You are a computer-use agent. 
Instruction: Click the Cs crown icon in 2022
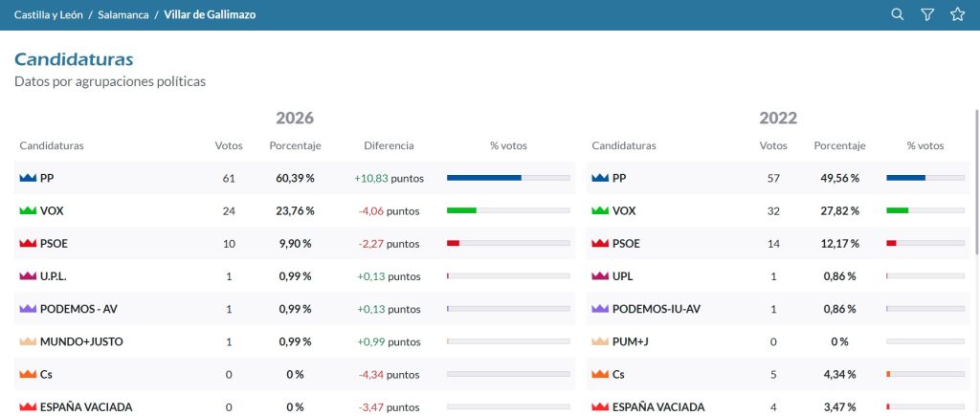coord(600,374)
